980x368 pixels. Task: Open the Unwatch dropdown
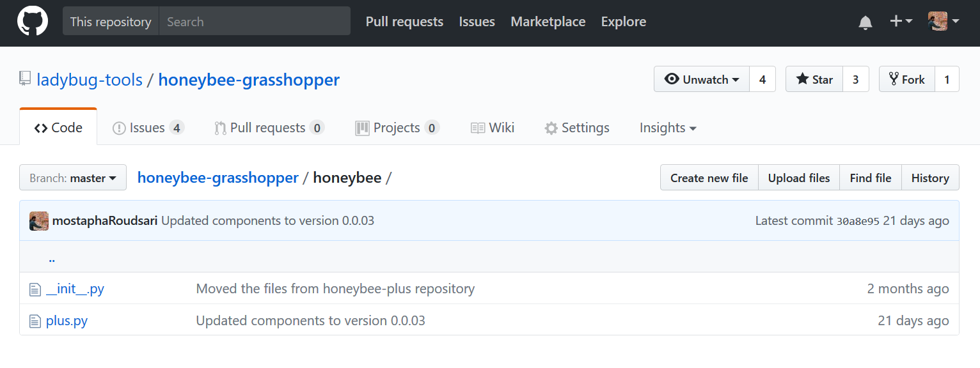[702, 79]
